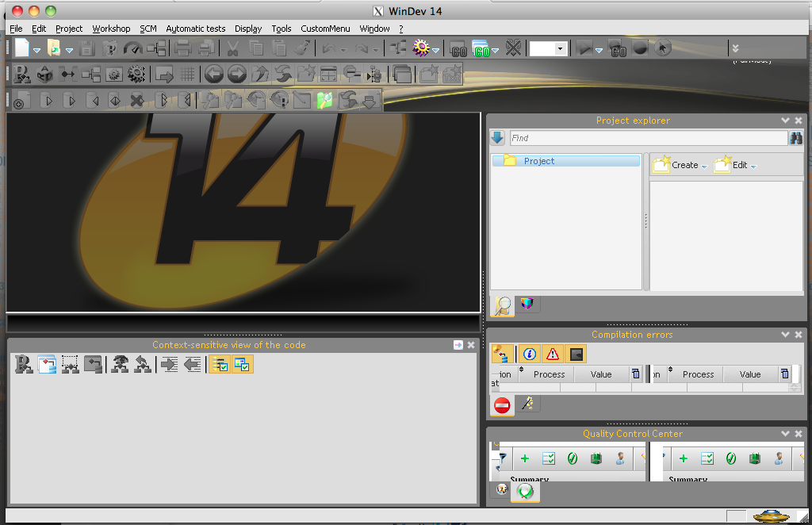
Task: Click the Copy icon in toolbar
Action: (256, 48)
